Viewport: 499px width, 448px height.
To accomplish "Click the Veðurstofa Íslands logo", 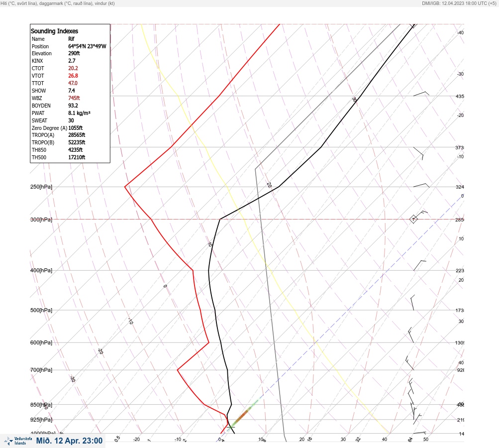I will [18, 441].
